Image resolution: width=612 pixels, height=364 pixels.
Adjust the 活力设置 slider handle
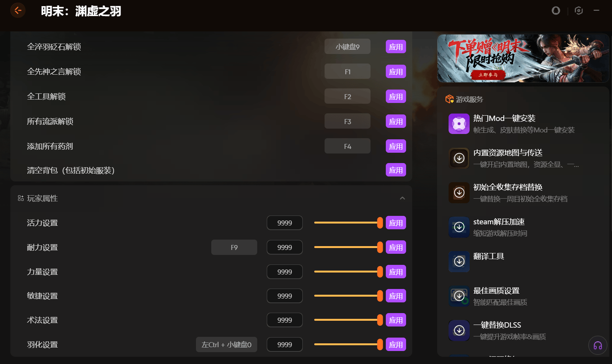click(380, 223)
